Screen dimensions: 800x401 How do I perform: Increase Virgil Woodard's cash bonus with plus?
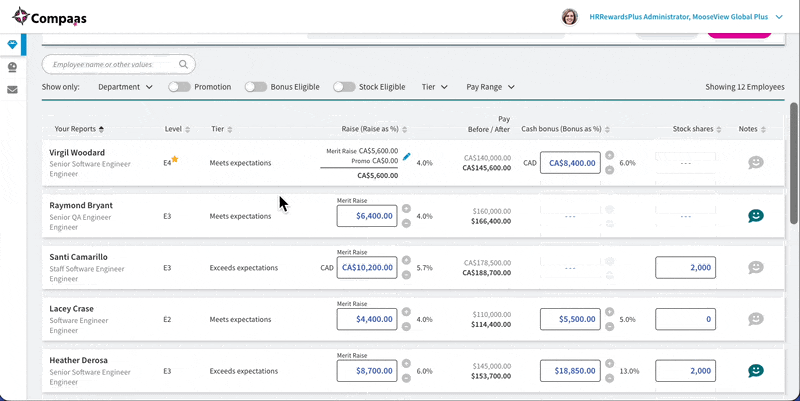(609, 155)
